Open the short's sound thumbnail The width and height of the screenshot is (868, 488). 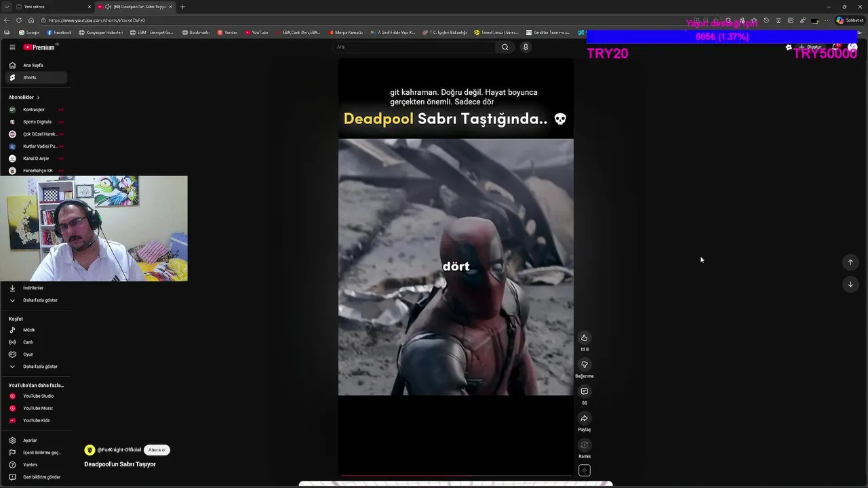584,470
